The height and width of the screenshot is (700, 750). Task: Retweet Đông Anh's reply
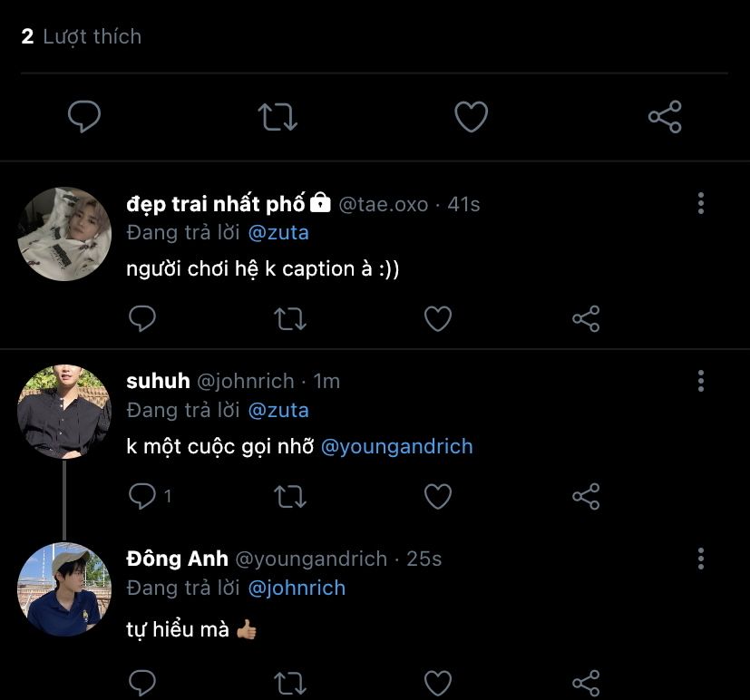[290, 681]
